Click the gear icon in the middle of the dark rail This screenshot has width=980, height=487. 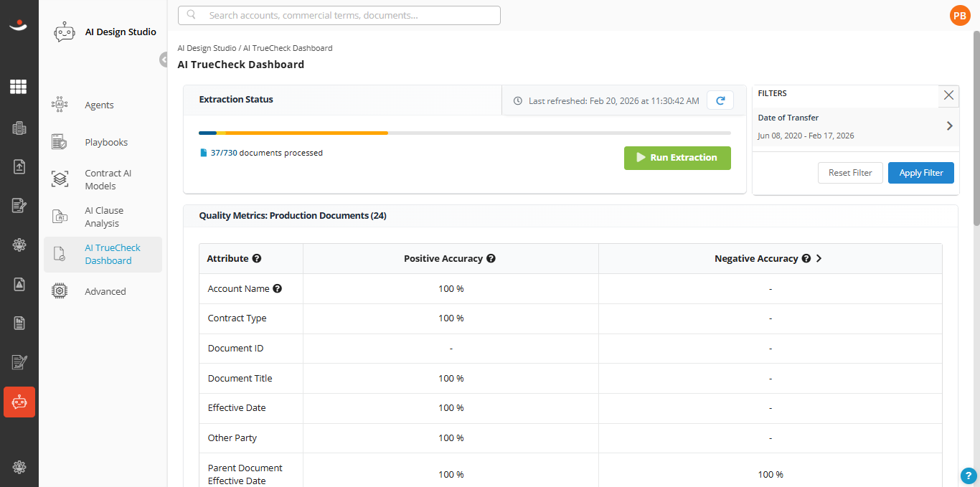(x=19, y=245)
